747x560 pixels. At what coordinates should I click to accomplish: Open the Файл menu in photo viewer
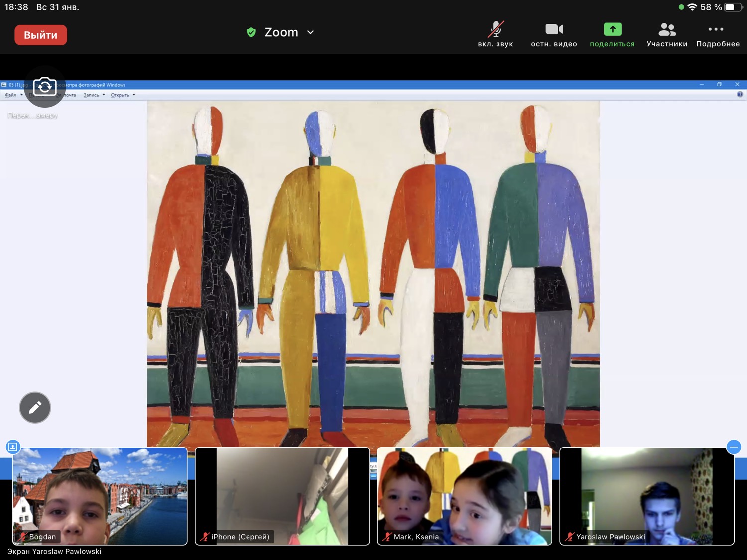click(x=11, y=95)
